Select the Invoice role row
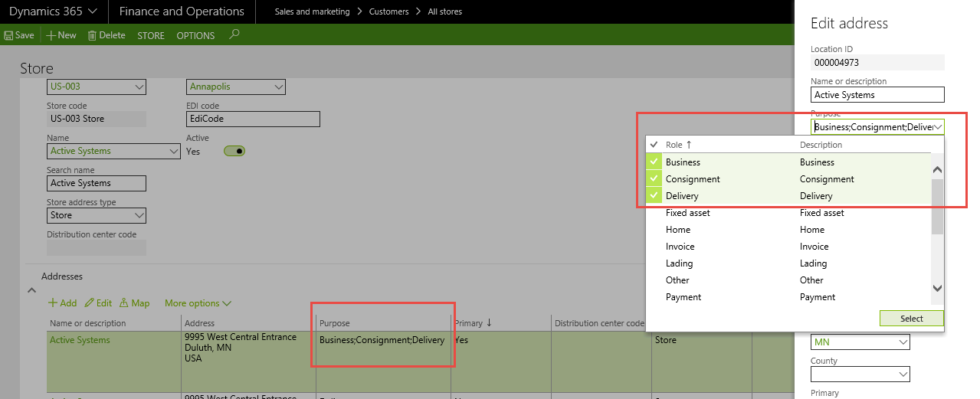 click(x=788, y=247)
